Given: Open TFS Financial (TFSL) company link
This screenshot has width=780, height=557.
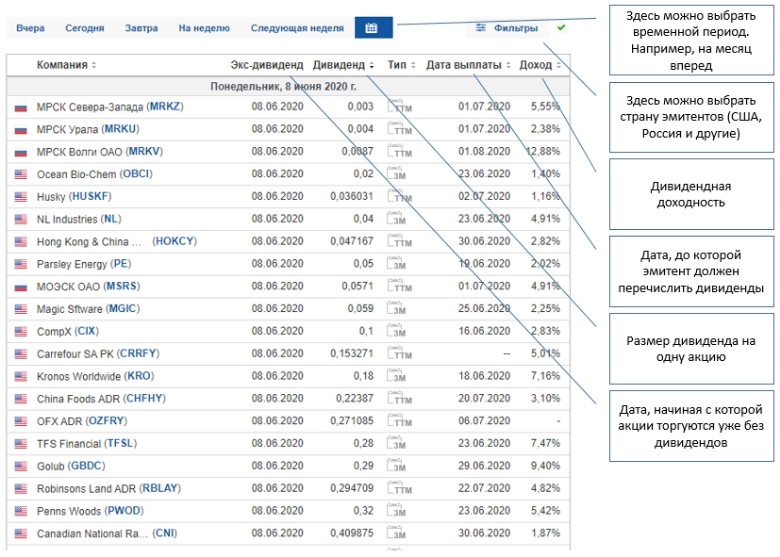Looking at the screenshot, I should (84, 444).
